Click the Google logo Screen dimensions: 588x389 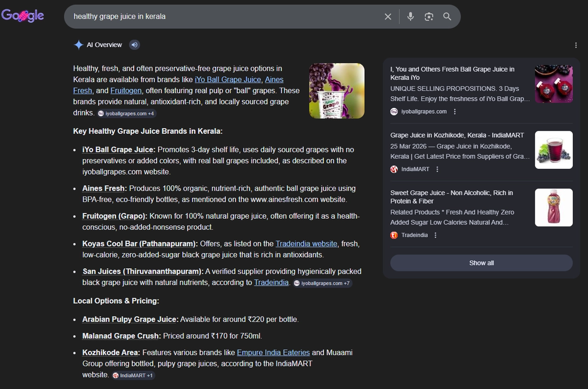23,16
